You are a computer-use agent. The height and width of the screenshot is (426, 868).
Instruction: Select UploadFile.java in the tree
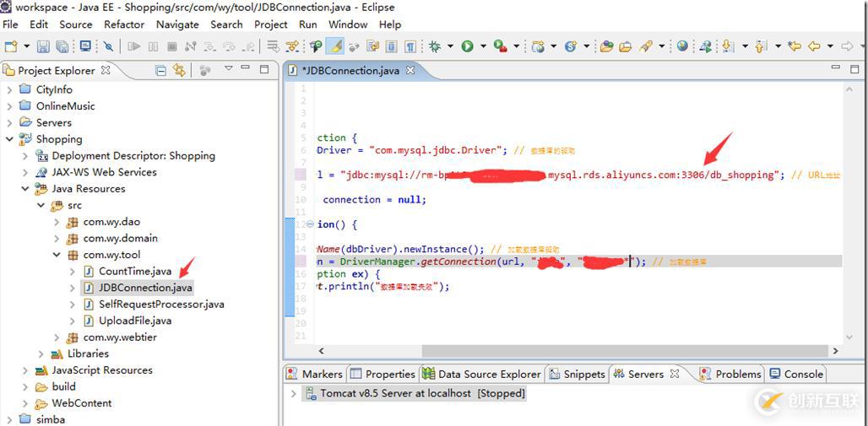click(x=134, y=321)
